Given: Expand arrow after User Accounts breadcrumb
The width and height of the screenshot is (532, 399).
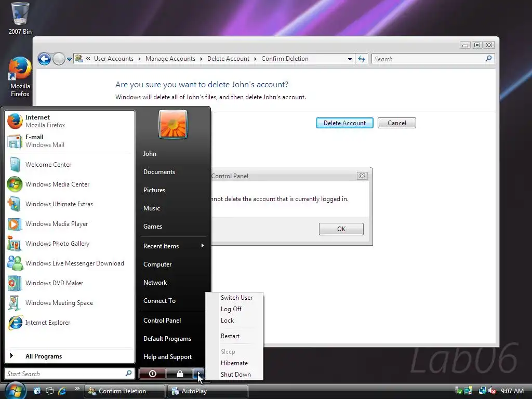Looking at the screenshot, I should point(139,59).
